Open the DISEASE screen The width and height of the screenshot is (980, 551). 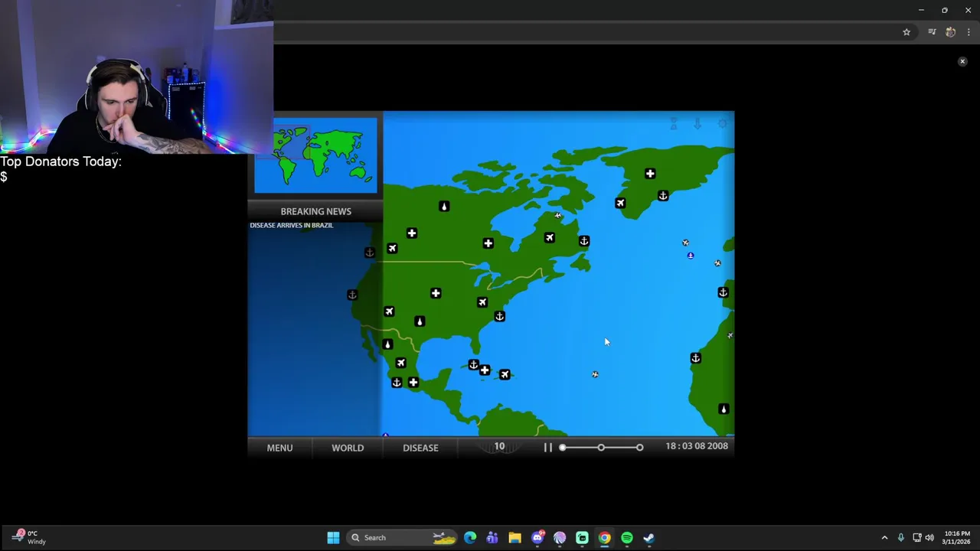pos(420,448)
